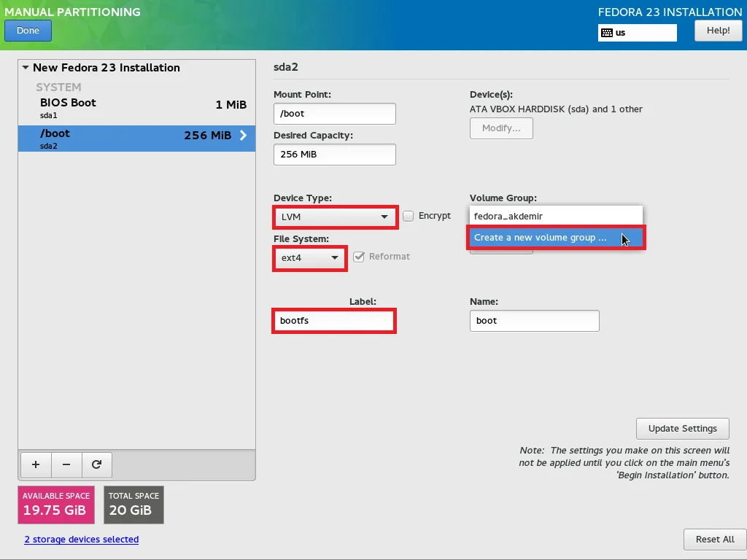Toggle the Reformat checkbox
Screen dimensions: 747x560
point(359,257)
